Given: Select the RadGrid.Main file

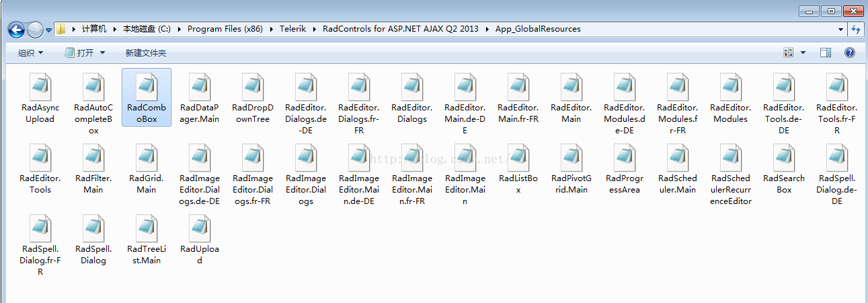Looking at the screenshot, I should pos(147,168).
